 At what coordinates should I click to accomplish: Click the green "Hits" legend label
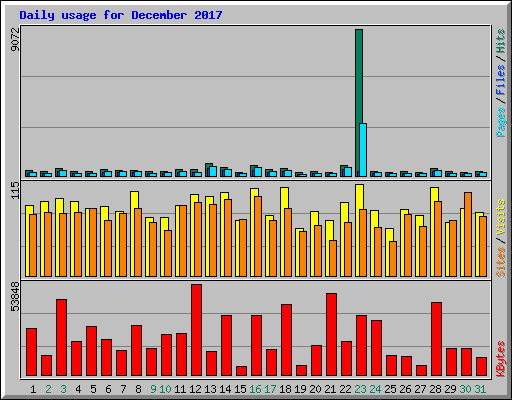[x=501, y=41]
